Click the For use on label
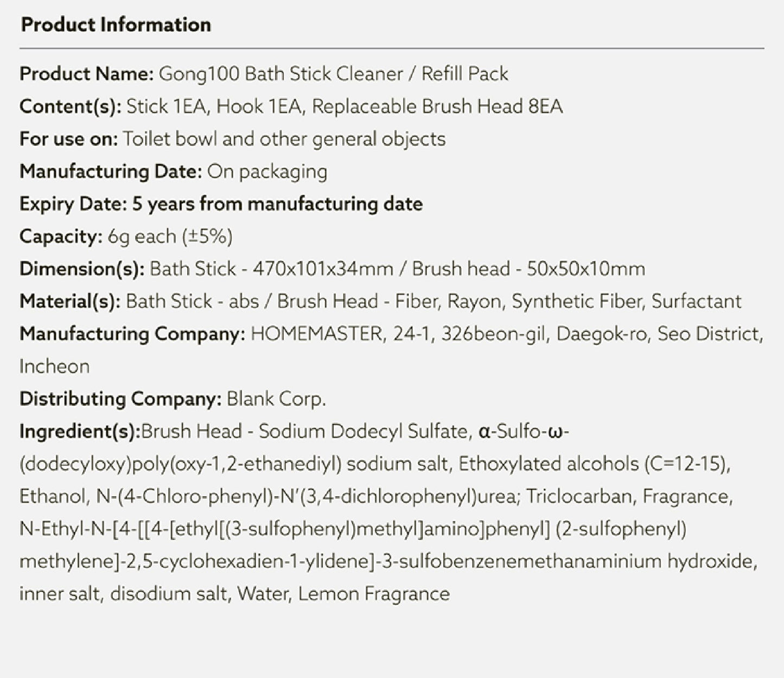Screen dimensions: 784x678 pyautogui.click(x=68, y=139)
